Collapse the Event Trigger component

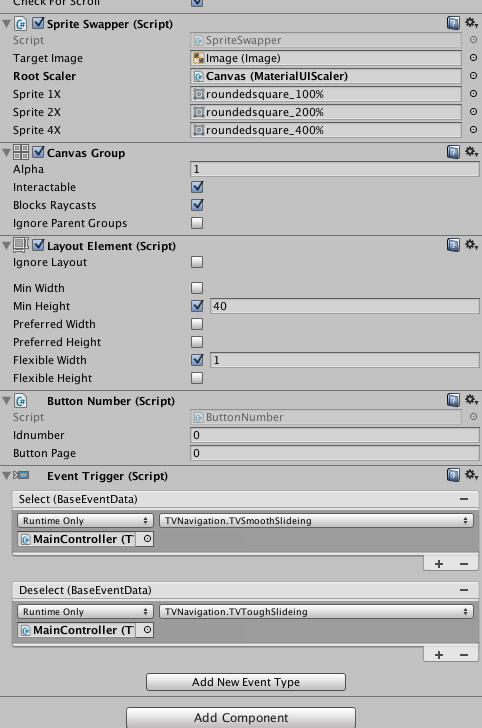pos(7,475)
